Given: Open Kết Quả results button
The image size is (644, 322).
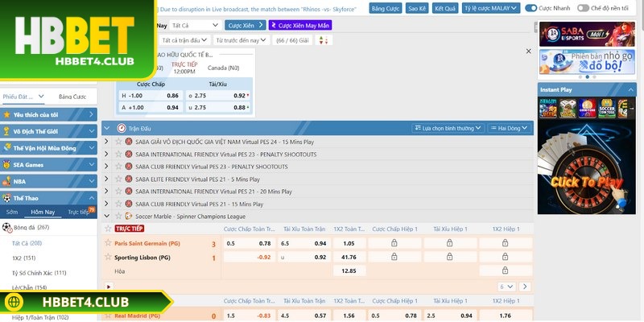Looking at the screenshot, I should click(445, 8).
